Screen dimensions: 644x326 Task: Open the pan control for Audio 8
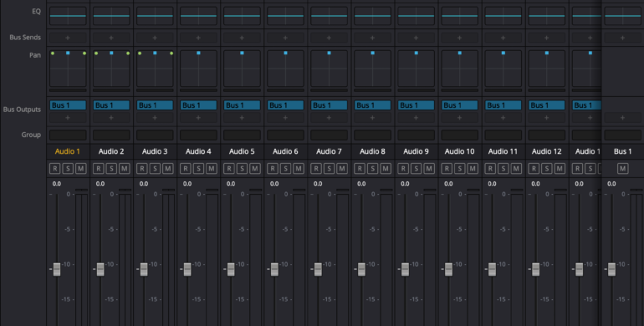pos(372,69)
